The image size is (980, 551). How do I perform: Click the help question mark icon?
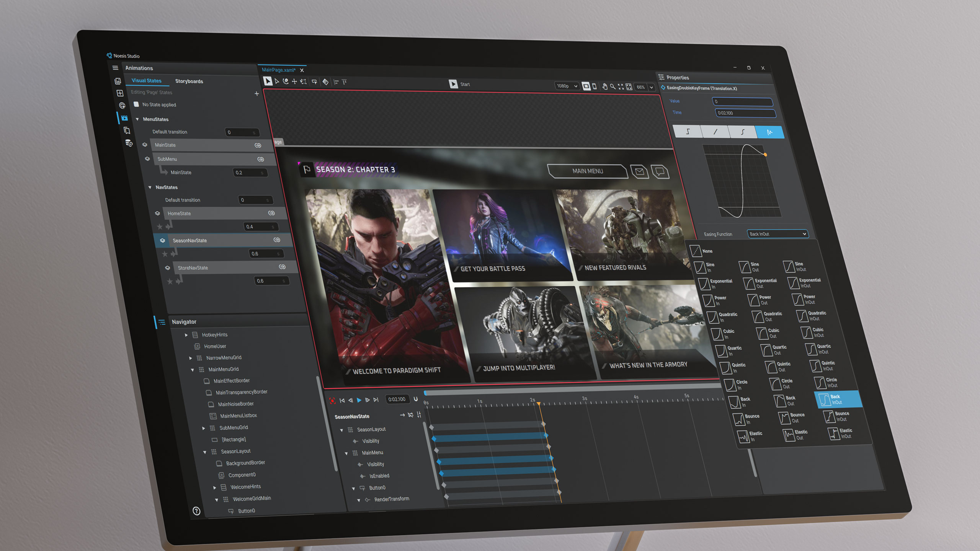(196, 511)
